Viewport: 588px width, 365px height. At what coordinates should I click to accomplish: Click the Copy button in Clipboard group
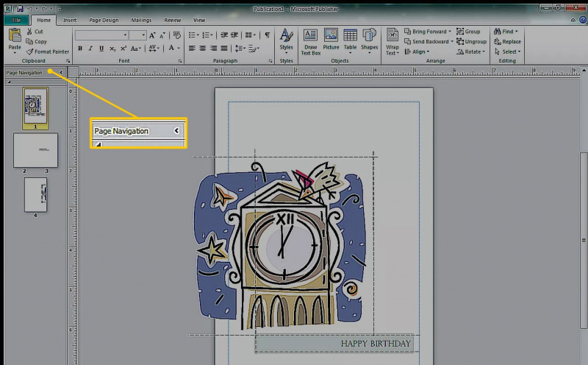pyautogui.click(x=36, y=42)
